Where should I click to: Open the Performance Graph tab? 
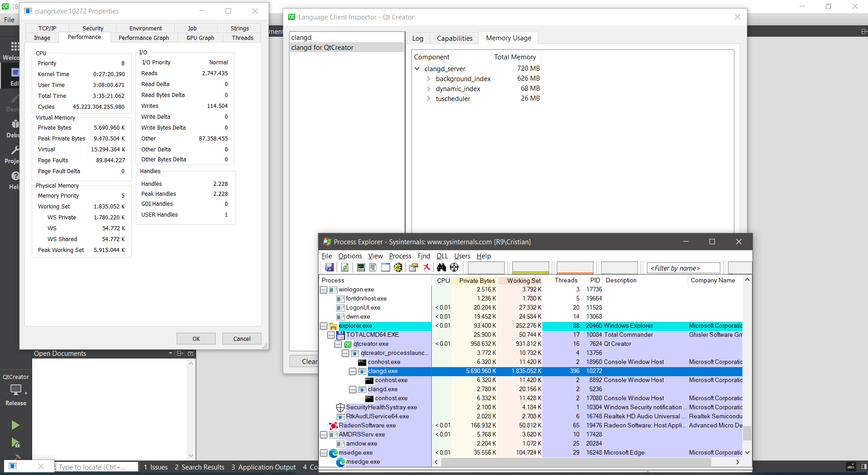tap(144, 38)
